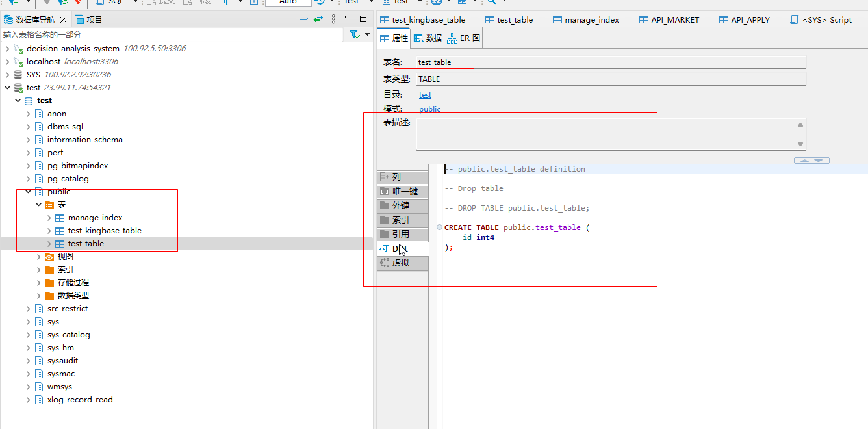The image size is (868, 429).
Task: Click the test catalog link
Action: click(425, 95)
